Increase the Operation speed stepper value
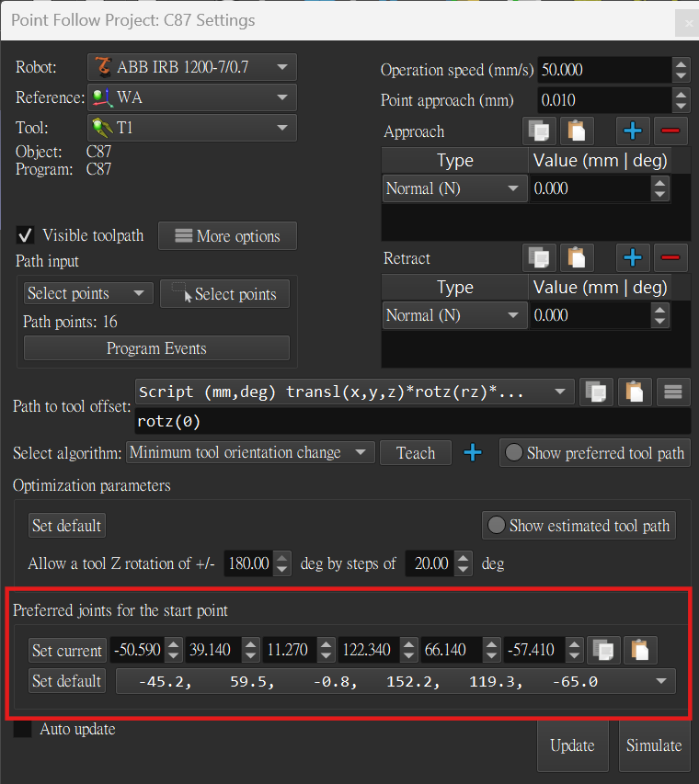Image resolution: width=699 pixels, height=784 pixels. pos(681,64)
